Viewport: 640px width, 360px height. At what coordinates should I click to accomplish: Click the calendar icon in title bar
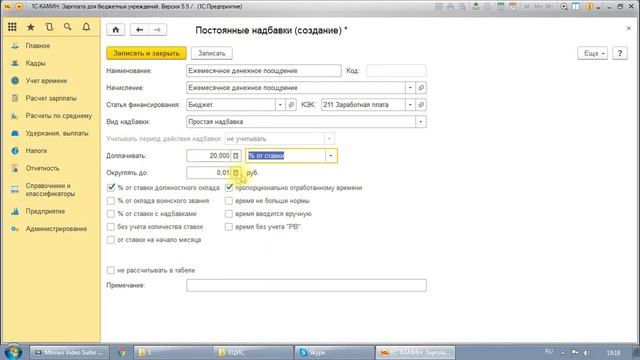tap(513, 7)
